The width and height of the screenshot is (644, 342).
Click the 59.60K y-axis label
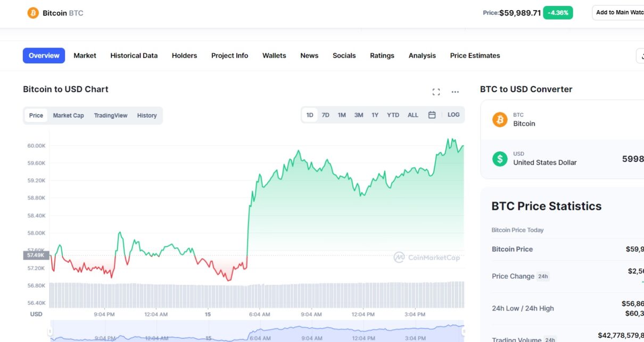36,163
